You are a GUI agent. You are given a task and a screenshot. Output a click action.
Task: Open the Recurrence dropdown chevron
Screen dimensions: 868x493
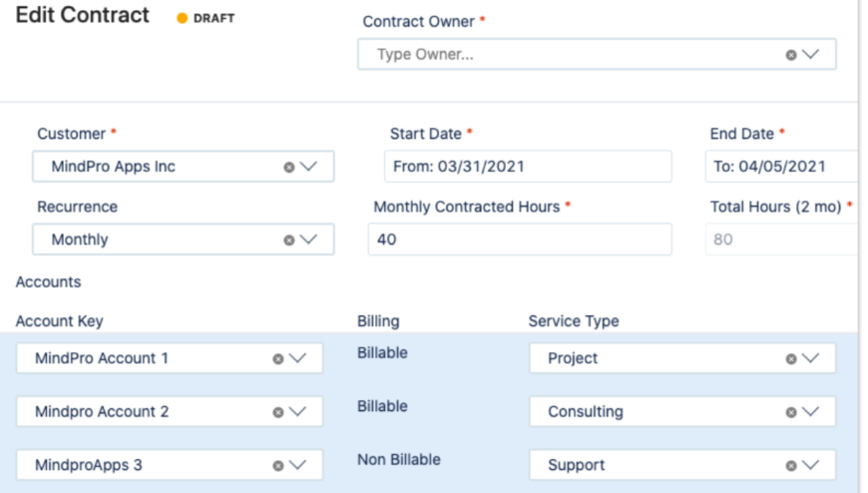click(308, 240)
